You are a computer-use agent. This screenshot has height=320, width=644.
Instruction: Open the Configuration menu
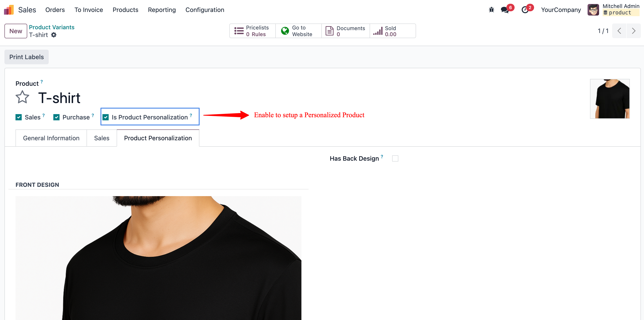(x=204, y=10)
